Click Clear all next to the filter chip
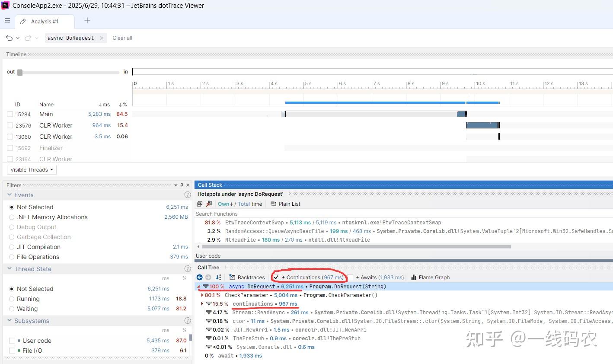This screenshot has height=364, width=613. [122, 38]
